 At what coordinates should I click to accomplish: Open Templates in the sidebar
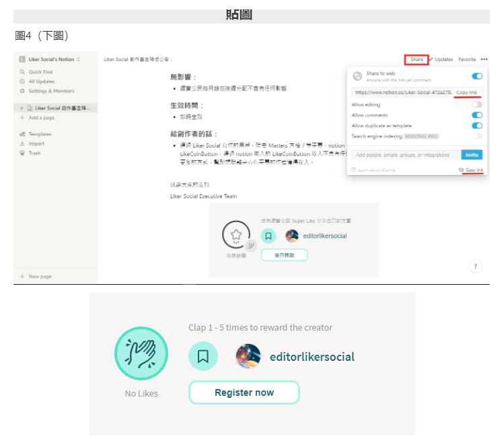tap(40, 134)
